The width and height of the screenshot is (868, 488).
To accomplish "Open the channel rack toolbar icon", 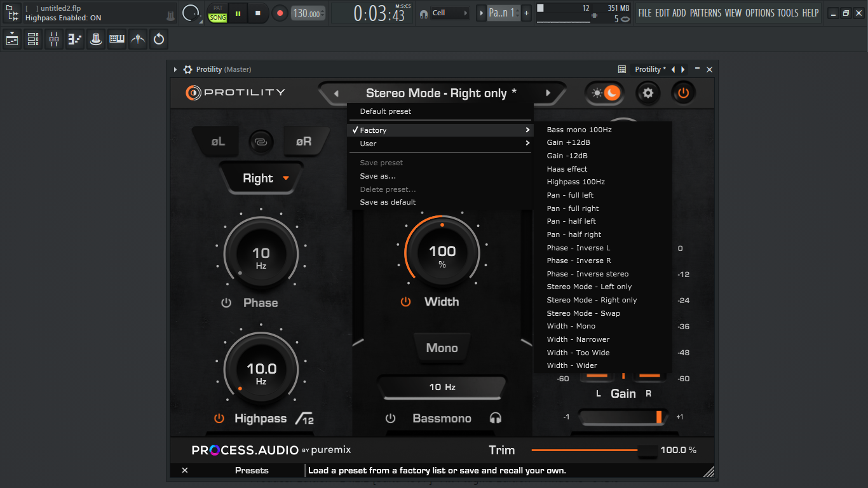I will click(33, 39).
